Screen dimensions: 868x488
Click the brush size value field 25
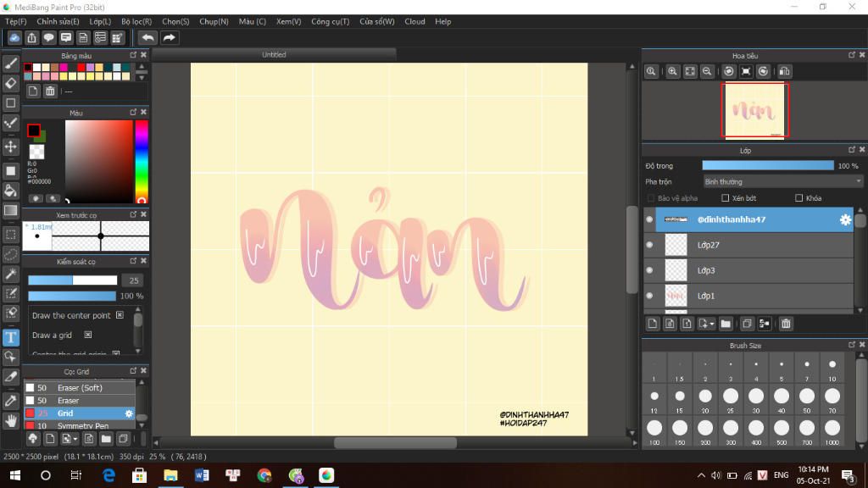click(133, 280)
